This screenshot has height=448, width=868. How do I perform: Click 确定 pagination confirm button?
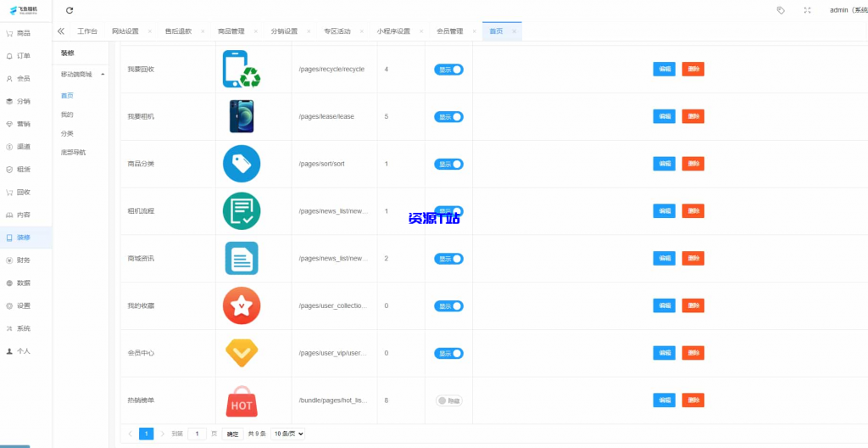tap(233, 434)
